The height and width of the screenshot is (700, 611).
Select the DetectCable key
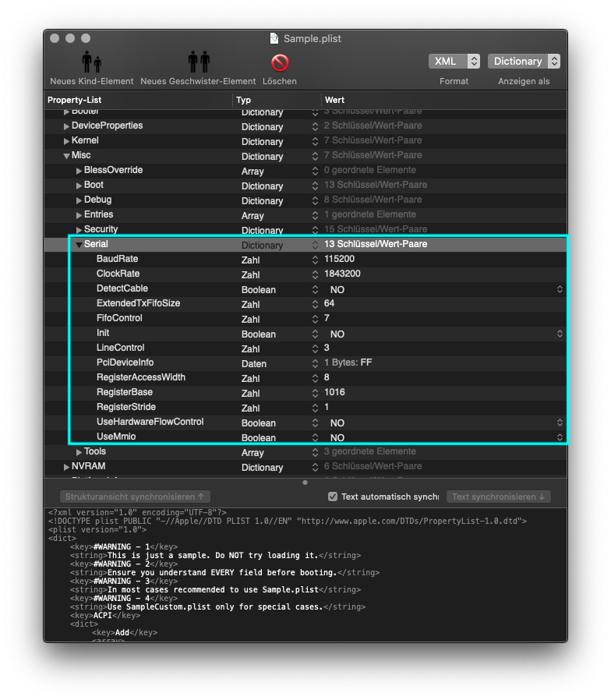(122, 288)
